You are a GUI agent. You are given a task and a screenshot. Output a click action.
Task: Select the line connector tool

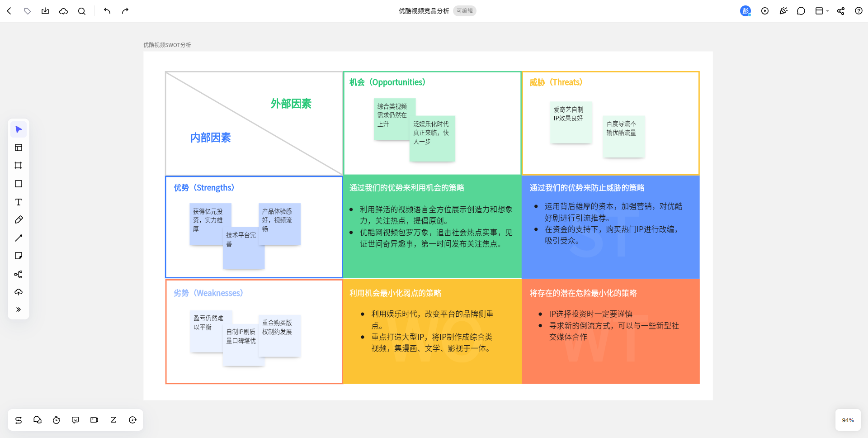[x=19, y=238]
